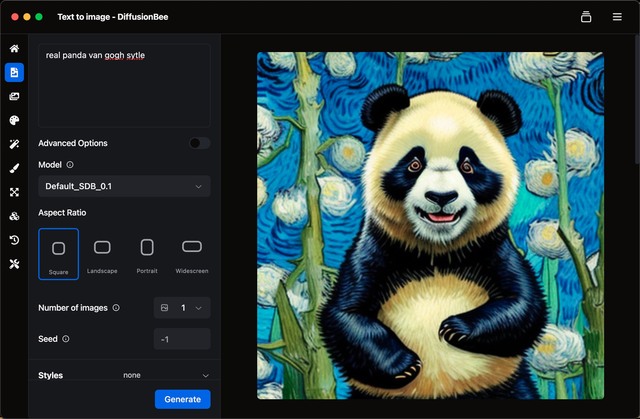
Task: Open the models cubes sidebar icon
Action: [x=14, y=216]
